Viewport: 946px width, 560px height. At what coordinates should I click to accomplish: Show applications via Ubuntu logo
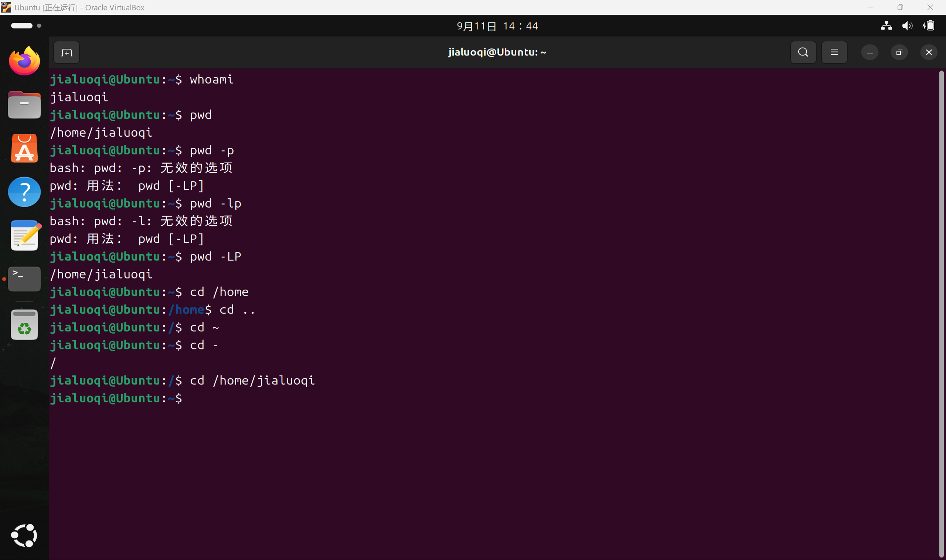point(24,535)
